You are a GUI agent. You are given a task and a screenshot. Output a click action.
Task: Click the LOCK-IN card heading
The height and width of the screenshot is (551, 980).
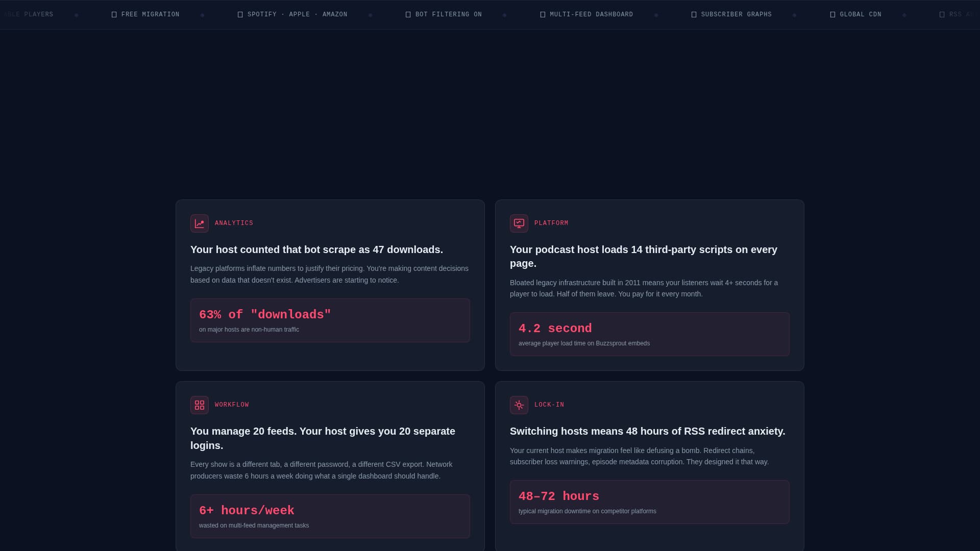click(x=647, y=431)
